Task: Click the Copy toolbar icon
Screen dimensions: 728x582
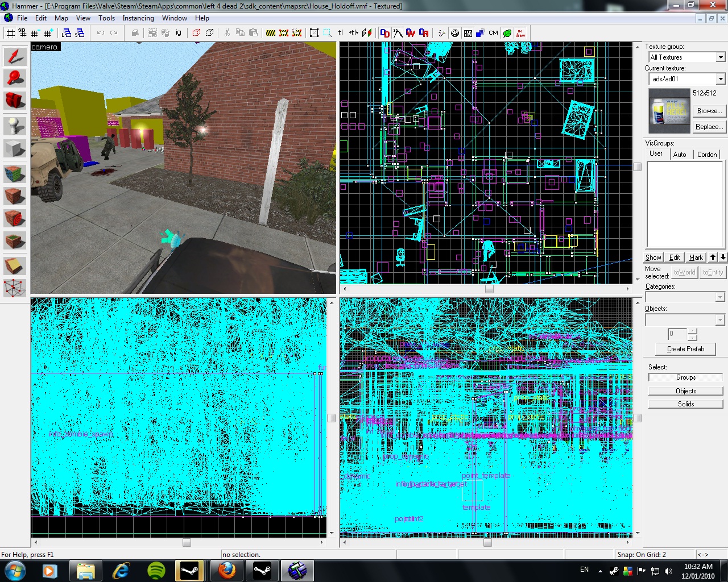Action: coord(241,33)
